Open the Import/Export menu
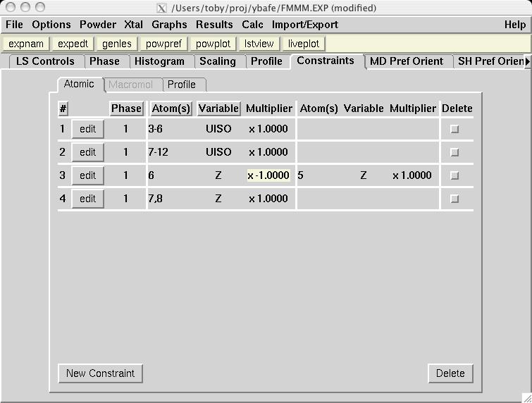Viewport: 532px width, 403px height. 305,25
